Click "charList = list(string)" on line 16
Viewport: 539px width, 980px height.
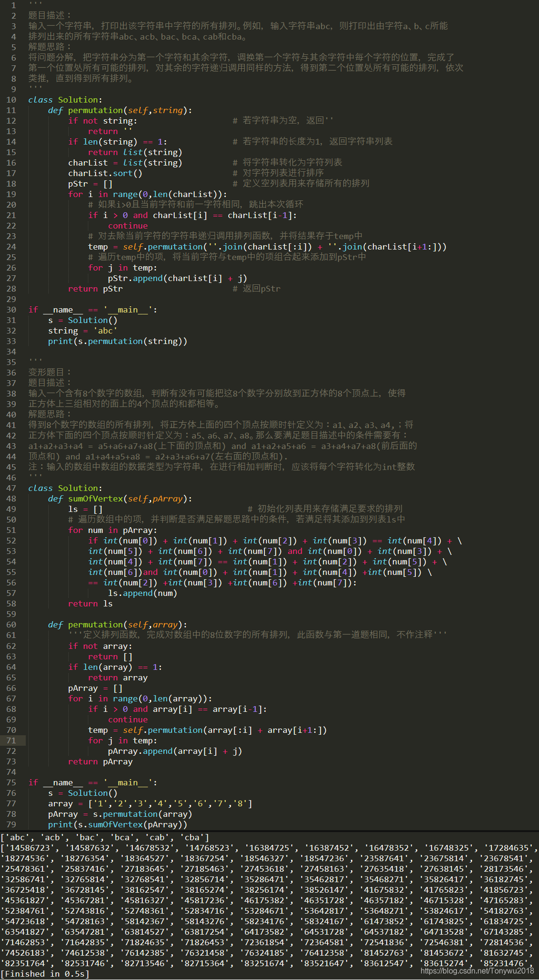125,163
